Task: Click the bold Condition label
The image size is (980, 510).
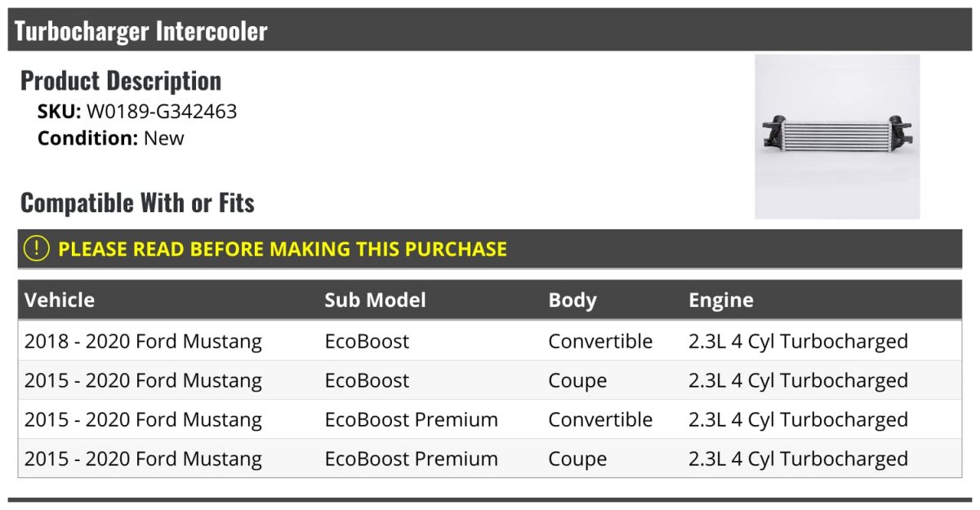Action: (87, 138)
